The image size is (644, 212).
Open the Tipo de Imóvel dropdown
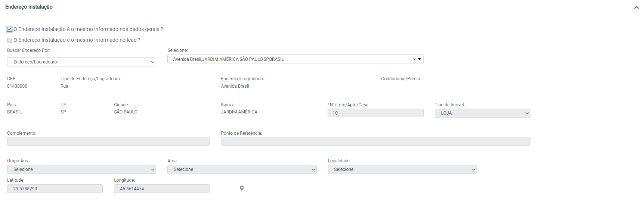coord(482,113)
